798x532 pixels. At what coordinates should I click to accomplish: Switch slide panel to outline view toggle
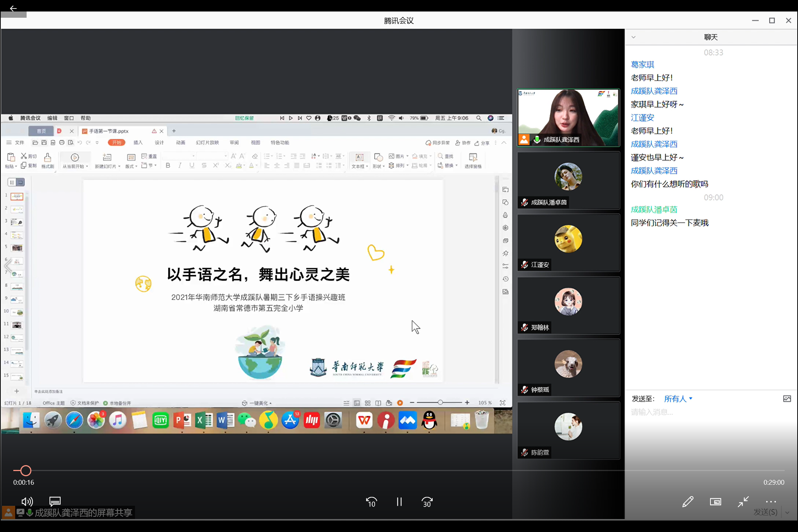(x=12, y=182)
